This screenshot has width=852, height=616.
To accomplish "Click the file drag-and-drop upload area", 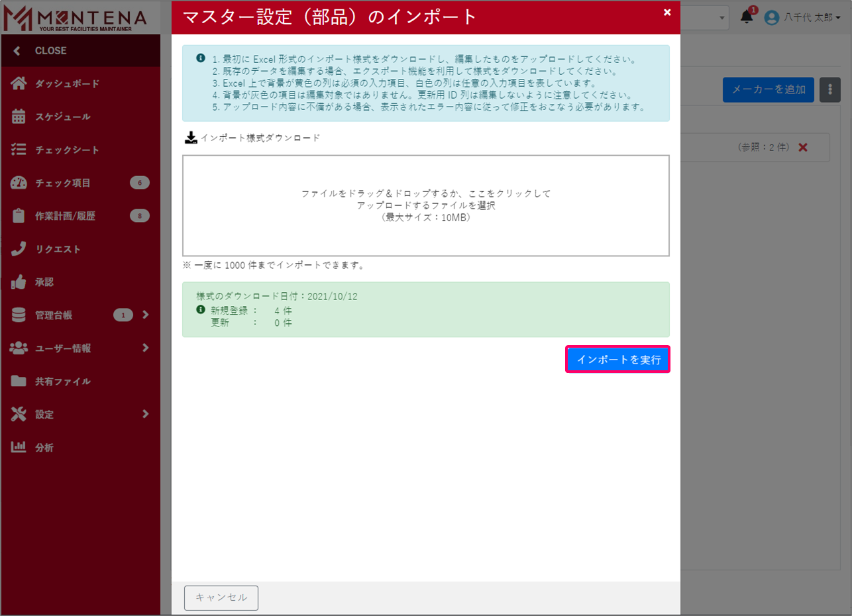I will (426, 205).
